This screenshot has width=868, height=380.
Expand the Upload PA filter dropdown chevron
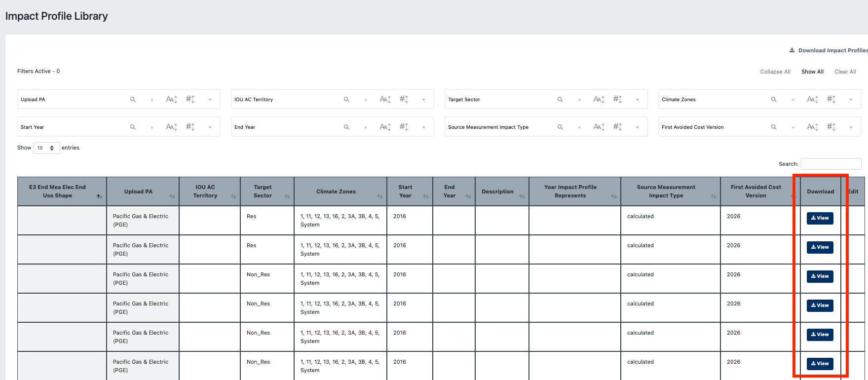coord(210,100)
